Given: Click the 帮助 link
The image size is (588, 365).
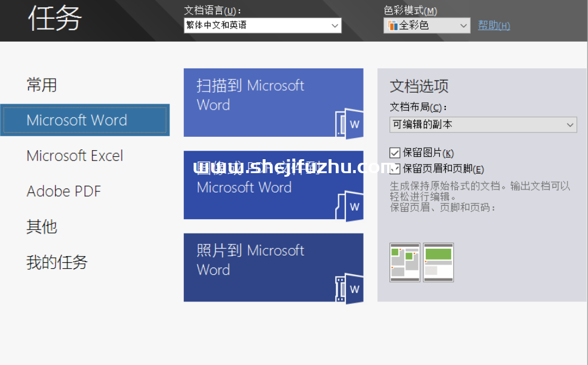Looking at the screenshot, I should pos(494,25).
